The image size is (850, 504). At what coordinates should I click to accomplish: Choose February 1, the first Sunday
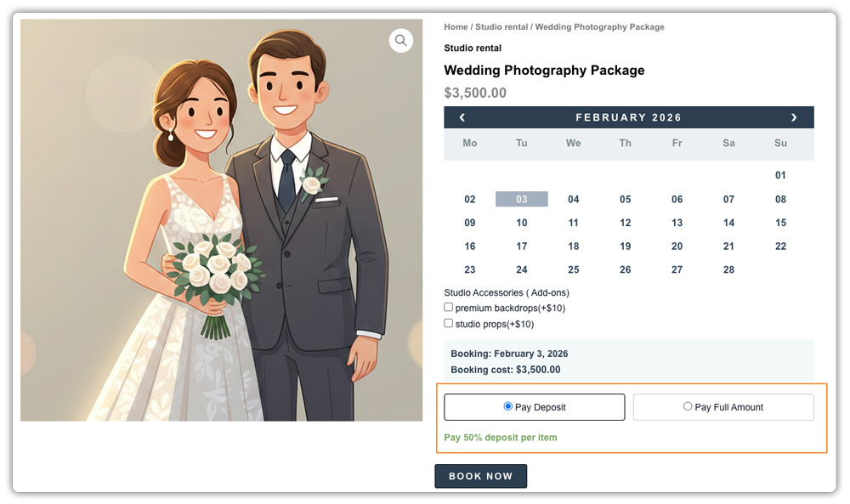pyautogui.click(x=780, y=175)
